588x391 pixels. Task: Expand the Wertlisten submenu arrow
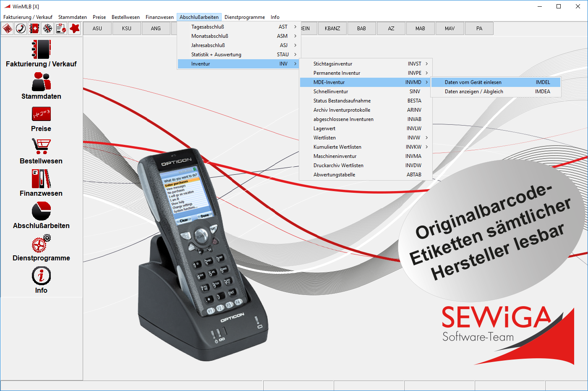427,138
